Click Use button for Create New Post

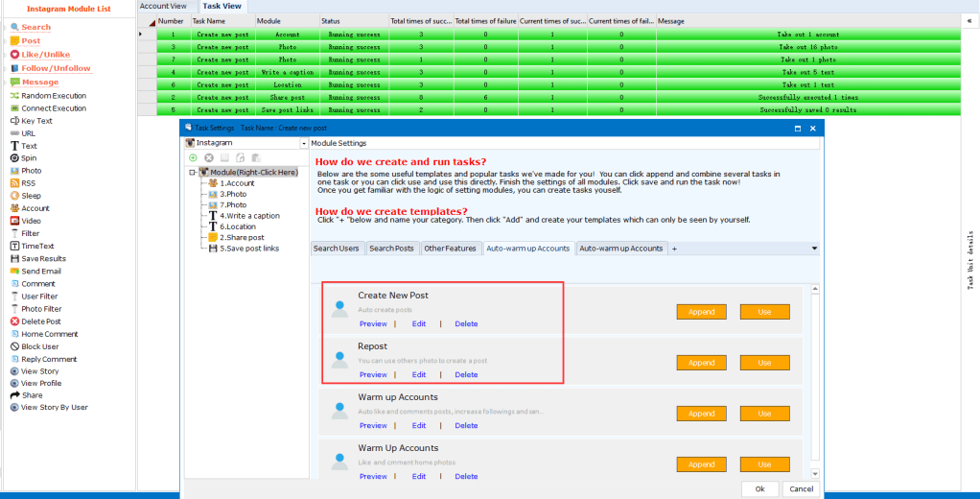[764, 312]
